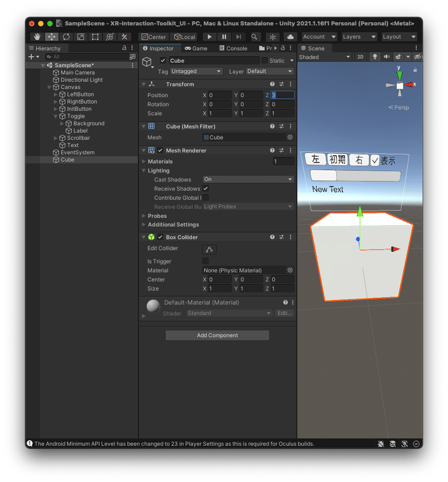448x482 pixels.
Task: Open the Layout dropdown menu
Action: (x=399, y=36)
